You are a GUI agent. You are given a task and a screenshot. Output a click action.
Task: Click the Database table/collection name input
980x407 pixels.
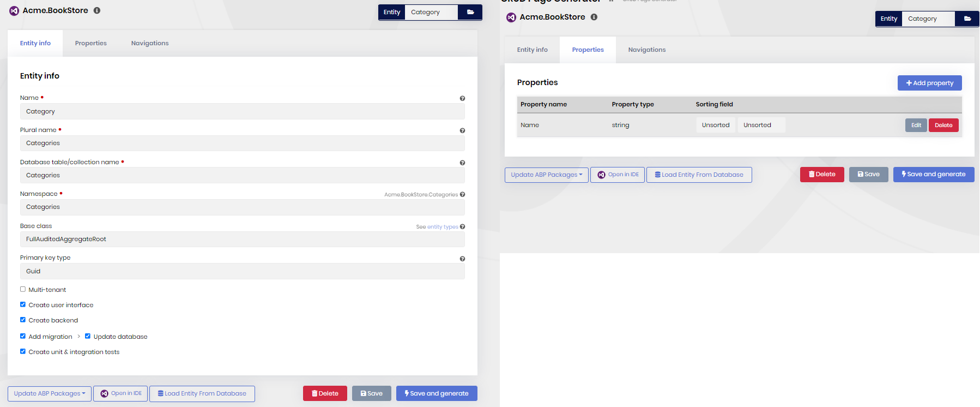(243, 175)
